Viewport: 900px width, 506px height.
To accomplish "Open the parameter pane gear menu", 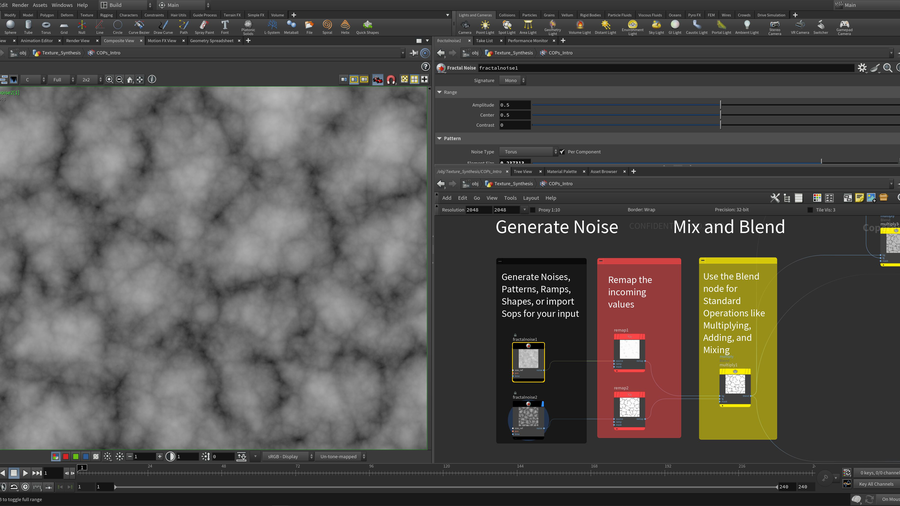I will click(x=862, y=68).
